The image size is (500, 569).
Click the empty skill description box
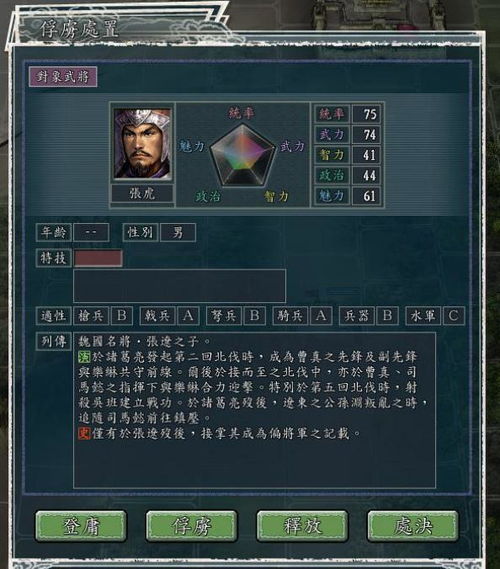(180, 286)
